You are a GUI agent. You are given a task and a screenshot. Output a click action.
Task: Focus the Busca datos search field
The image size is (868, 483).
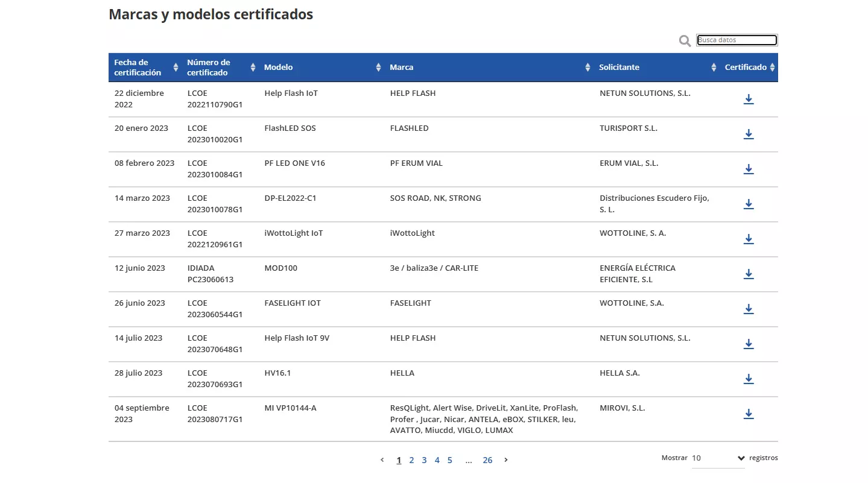737,40
